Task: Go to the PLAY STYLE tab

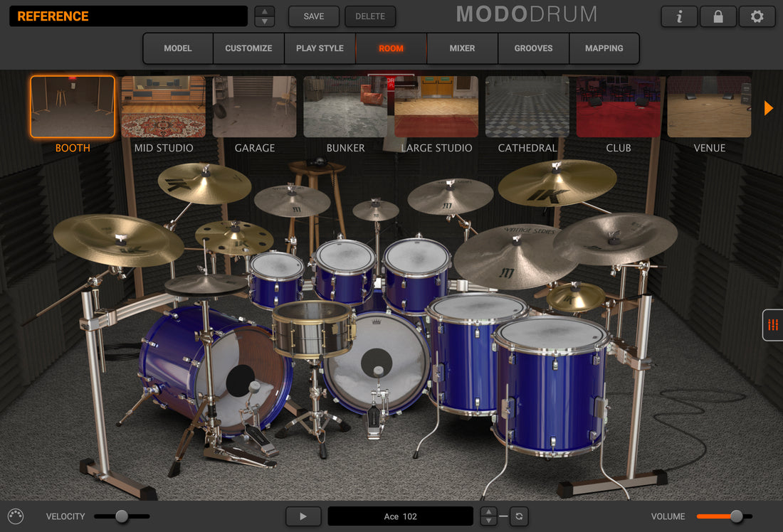Action: pos(320,48)
